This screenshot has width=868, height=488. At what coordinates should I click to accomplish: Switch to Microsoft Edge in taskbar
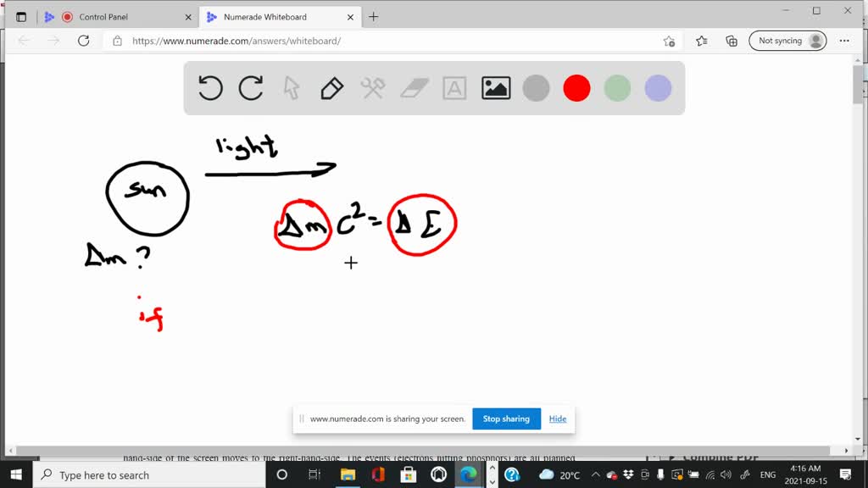tap(468, 474)
